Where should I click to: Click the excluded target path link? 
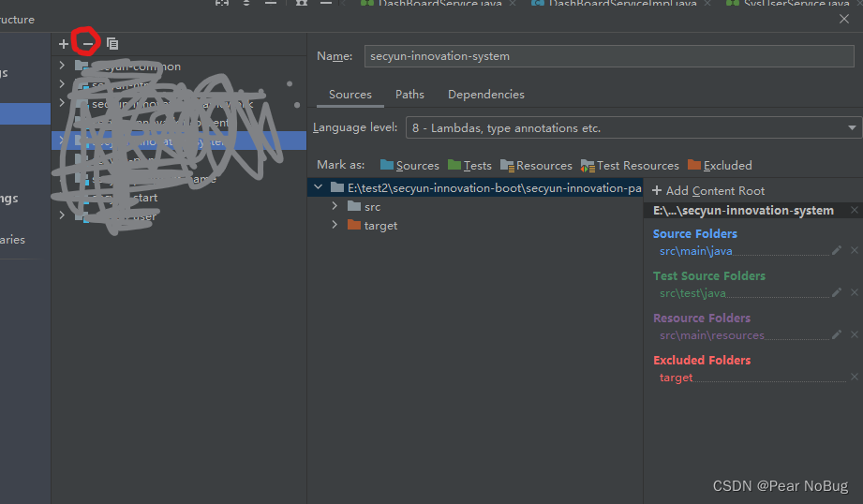(676, 378)
